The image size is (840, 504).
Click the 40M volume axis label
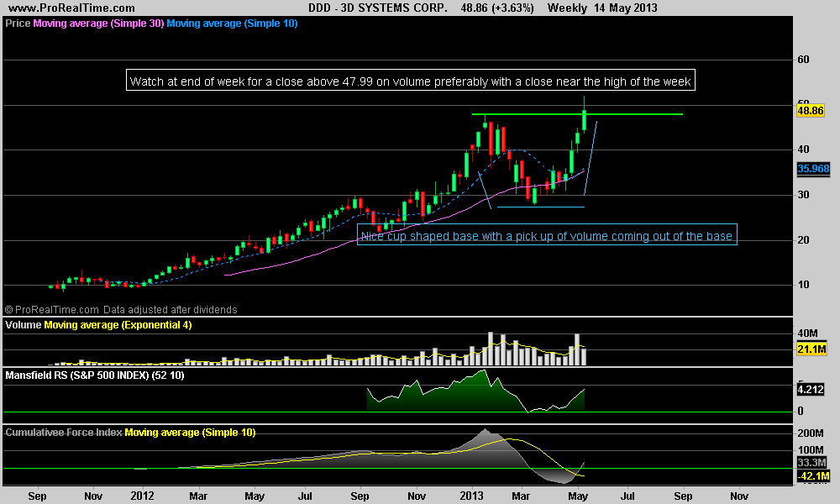[x=807, y=333]
